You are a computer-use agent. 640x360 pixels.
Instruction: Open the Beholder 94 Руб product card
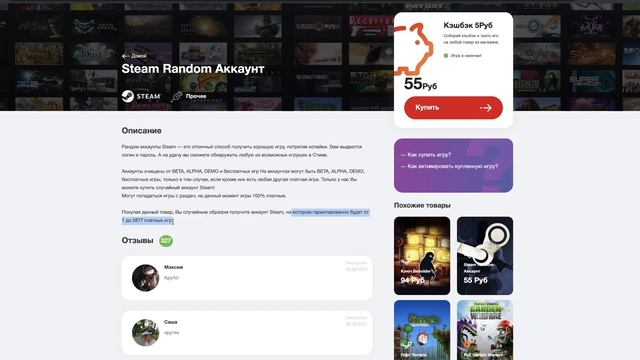[422, 256]
